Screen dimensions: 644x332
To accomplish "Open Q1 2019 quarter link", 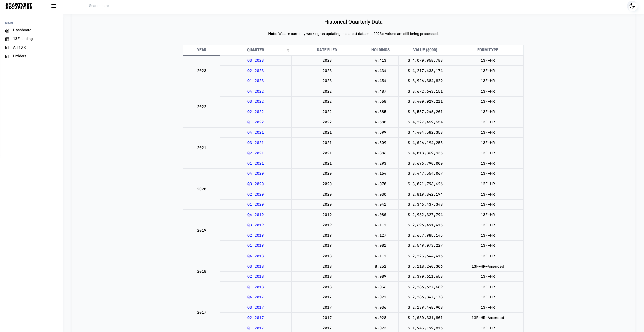I will click(256, 246).
